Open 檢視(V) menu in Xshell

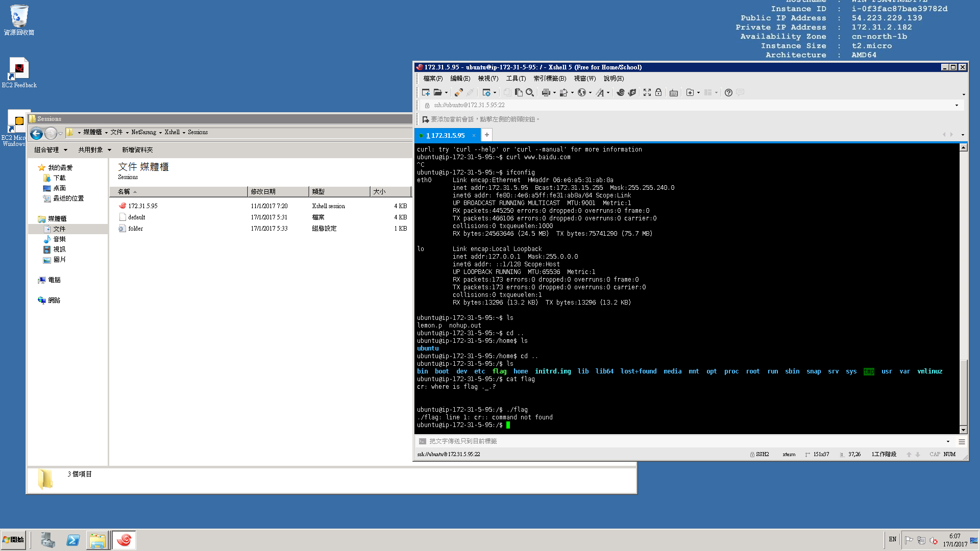[x=488, y=79]
